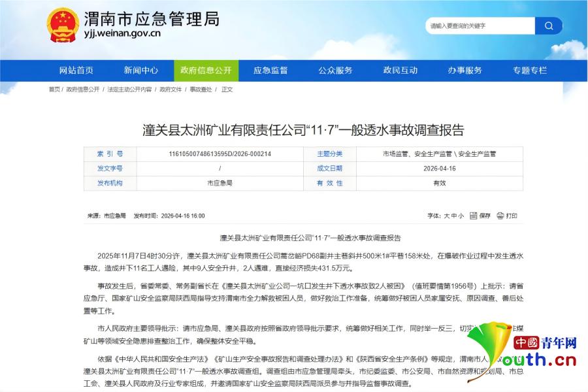The image size is (588, 392).
Task: Set font size to large (大)
Action: pyautogui.click(x=447, y=216)
